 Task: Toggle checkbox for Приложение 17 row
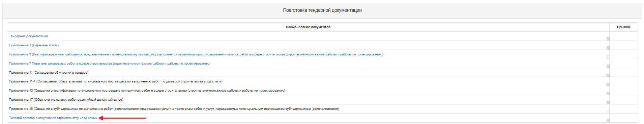[608, 103]
